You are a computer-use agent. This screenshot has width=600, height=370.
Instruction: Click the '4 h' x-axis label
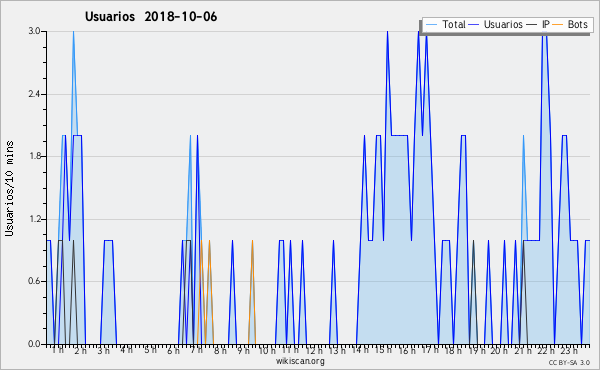126,350
